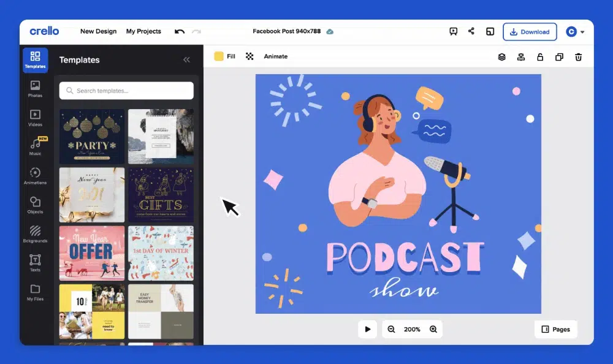
Task: Toggle the lock icon for element
Action: [539, 57]
